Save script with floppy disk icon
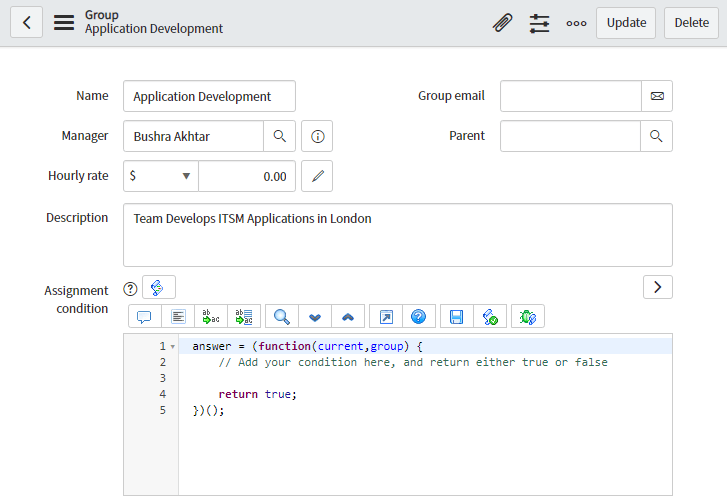This screenshot has height=503, width=727. click(x=457, y=317)
